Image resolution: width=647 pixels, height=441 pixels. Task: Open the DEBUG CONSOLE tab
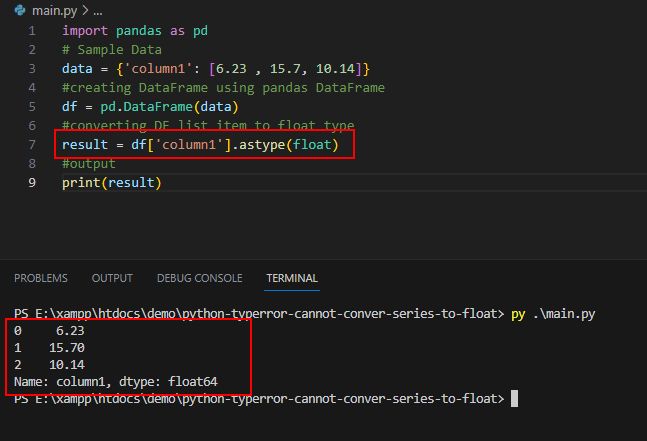(200, 278)
